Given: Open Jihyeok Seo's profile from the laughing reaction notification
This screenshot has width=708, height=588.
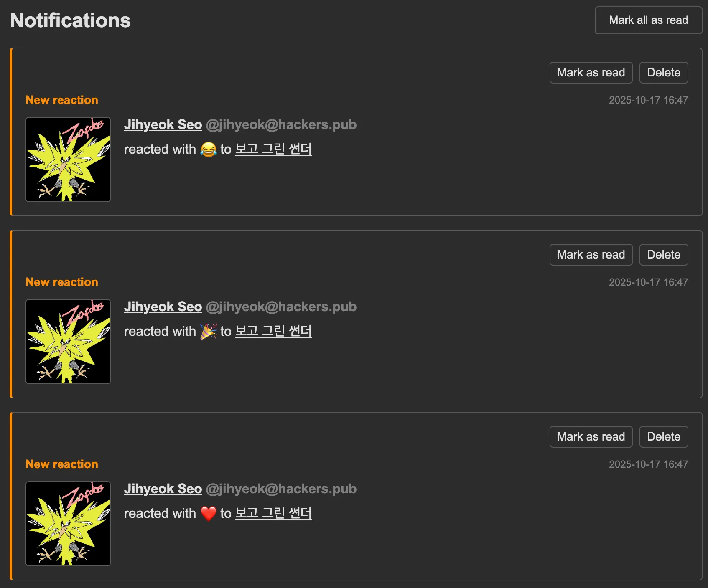Looking at the screenshot, I should 163,124.
